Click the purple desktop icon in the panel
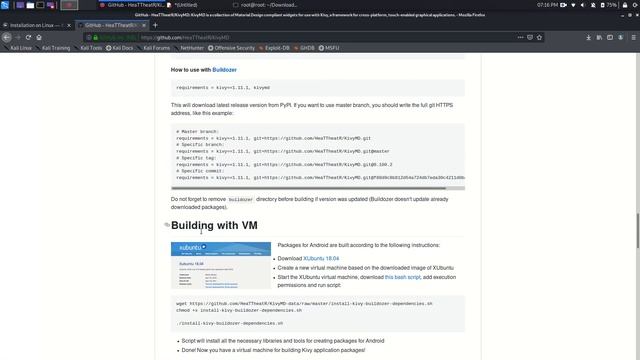Viewport: 640px width, 360px height. click(x=20, y=5)
